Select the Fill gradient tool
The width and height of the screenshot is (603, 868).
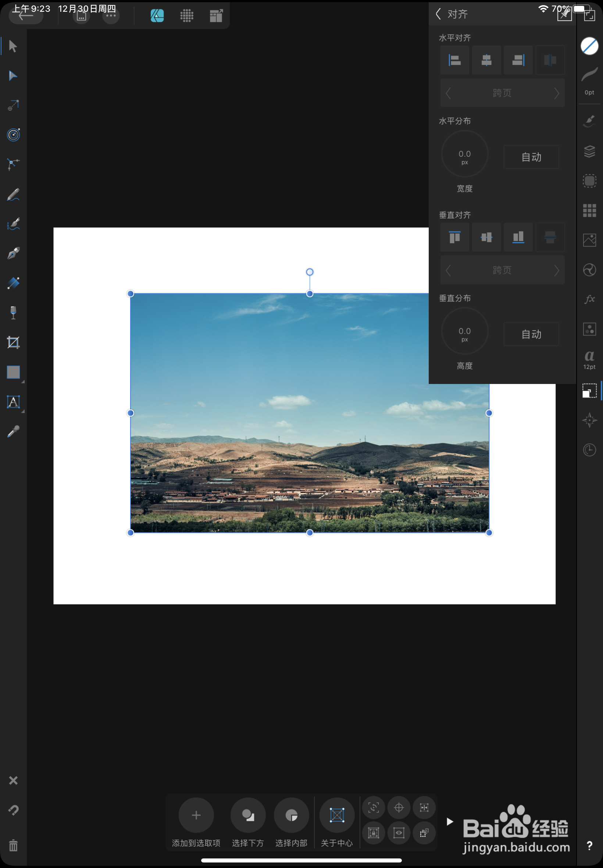pos(13,283)
